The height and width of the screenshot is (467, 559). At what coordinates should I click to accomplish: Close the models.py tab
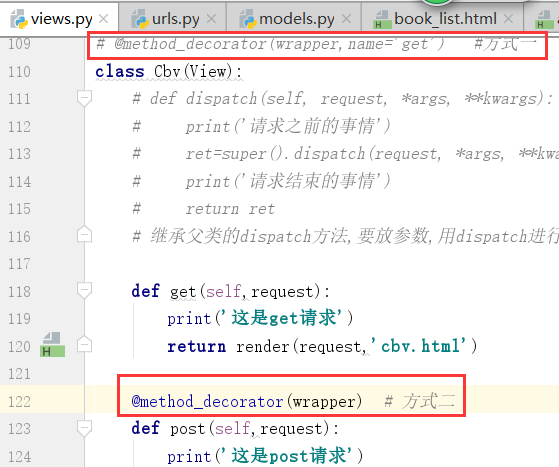click(x=346, y=19)
